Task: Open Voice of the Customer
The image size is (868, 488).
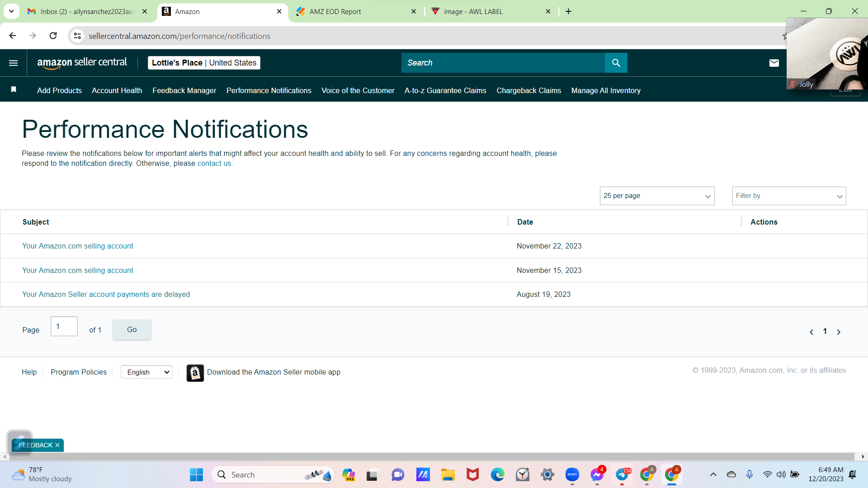Action: click(x=358, y=90)
